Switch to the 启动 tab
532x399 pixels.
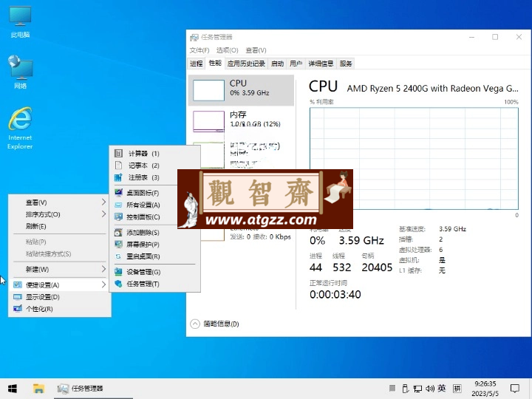[x=277, y=64]
